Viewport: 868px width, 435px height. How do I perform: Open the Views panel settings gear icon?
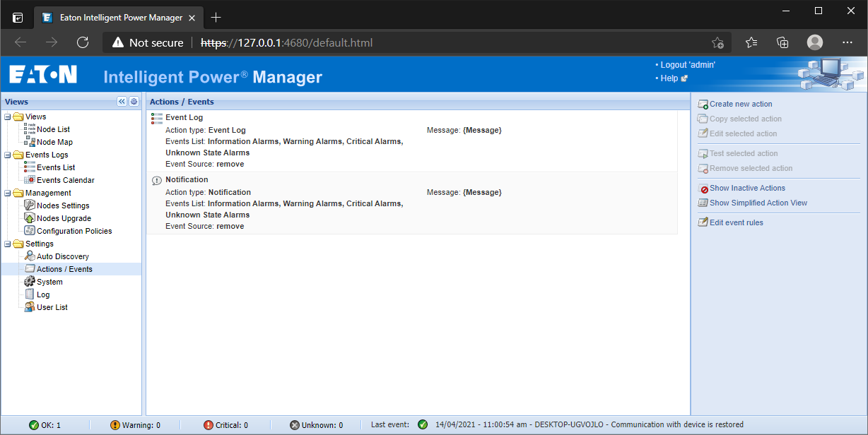[x=134, y=102]
